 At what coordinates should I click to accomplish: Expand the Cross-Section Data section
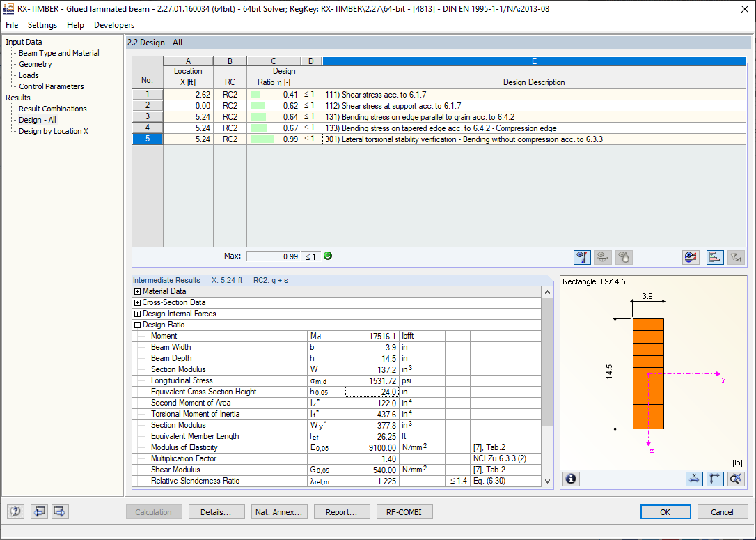(137, 302)
